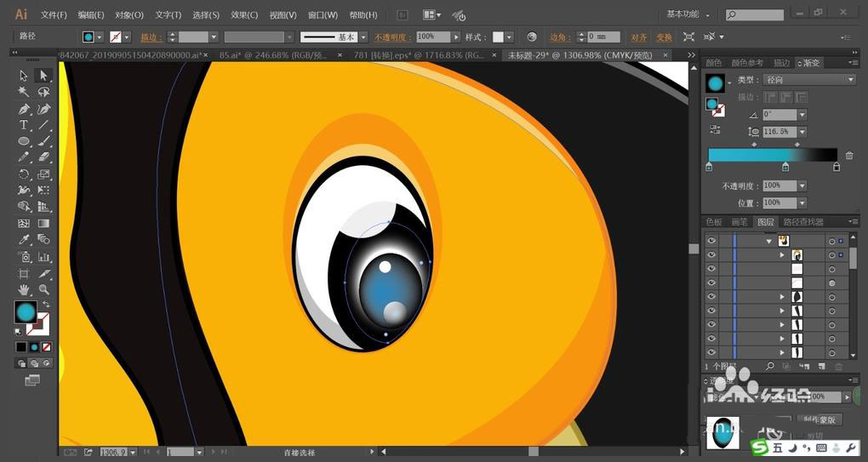868x462 pixels.
Task: Select the Rotate tool
Action: coord(24,174)
